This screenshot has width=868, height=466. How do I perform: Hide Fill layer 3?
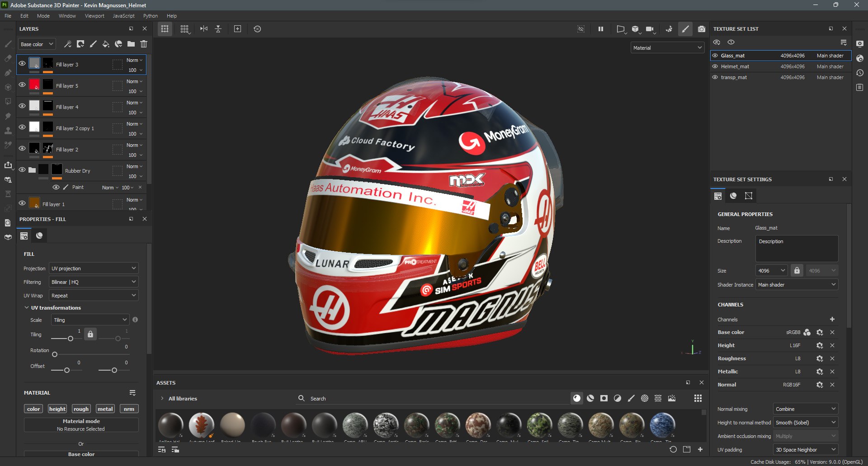(22, 63)
